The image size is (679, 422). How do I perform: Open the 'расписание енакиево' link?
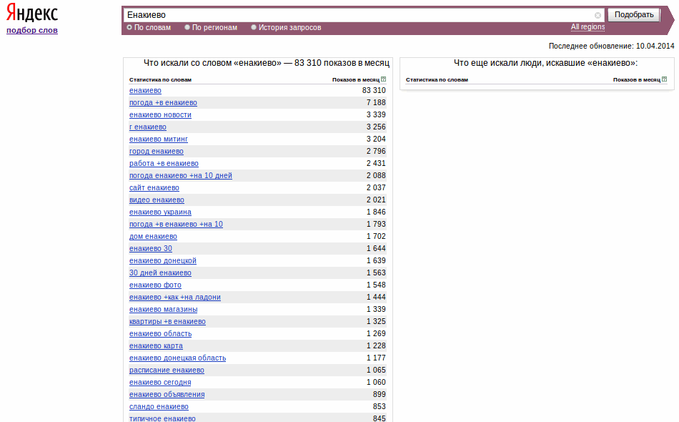click(167, 370)
